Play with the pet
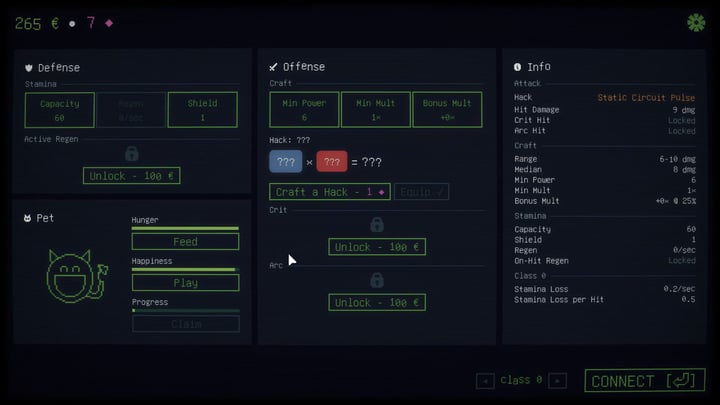Screen dimensions: 720x405 point(186,283)
